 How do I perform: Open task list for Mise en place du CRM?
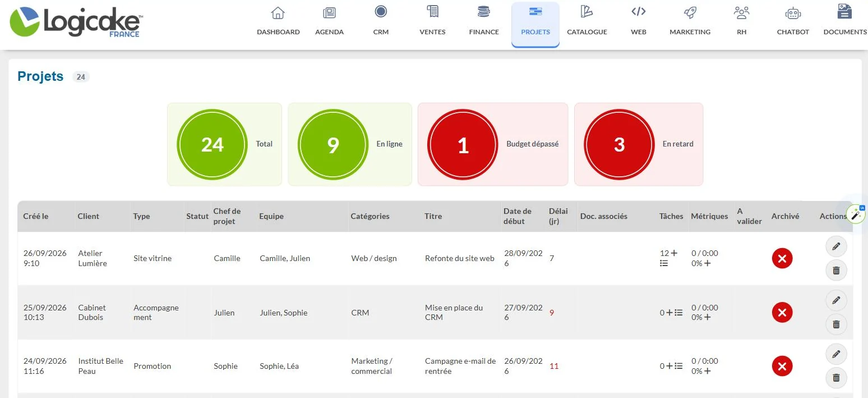coord(678,313)
